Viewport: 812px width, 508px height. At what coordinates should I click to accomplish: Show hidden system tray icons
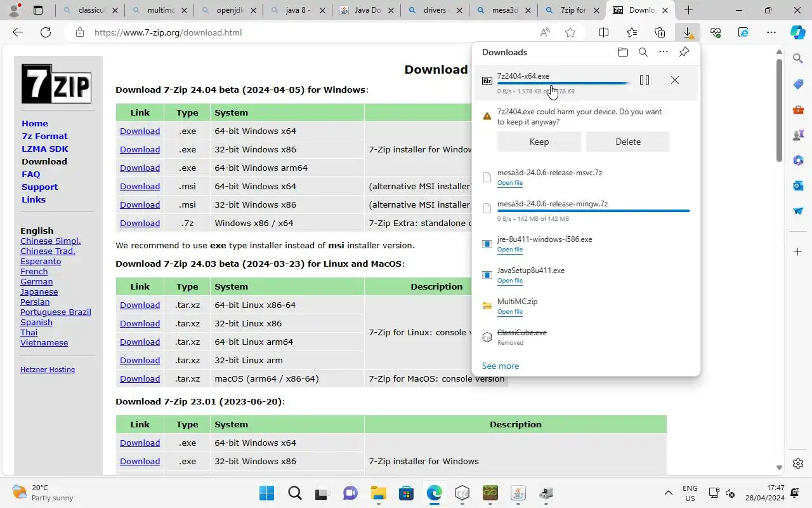pyautogui.click(x=668, y=493)
